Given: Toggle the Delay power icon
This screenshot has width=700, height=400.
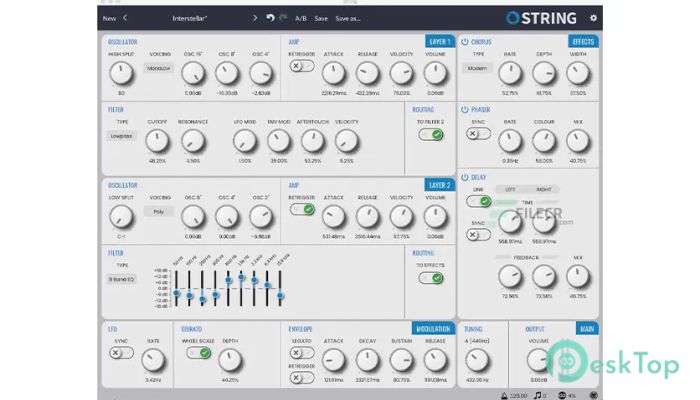Looking at the screenshot, I should point(465,177).
